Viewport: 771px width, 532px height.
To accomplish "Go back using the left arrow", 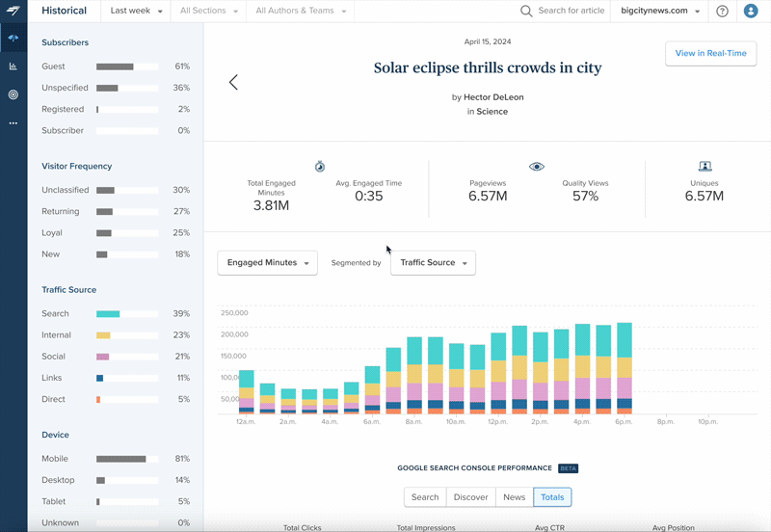I will [233, 83].
